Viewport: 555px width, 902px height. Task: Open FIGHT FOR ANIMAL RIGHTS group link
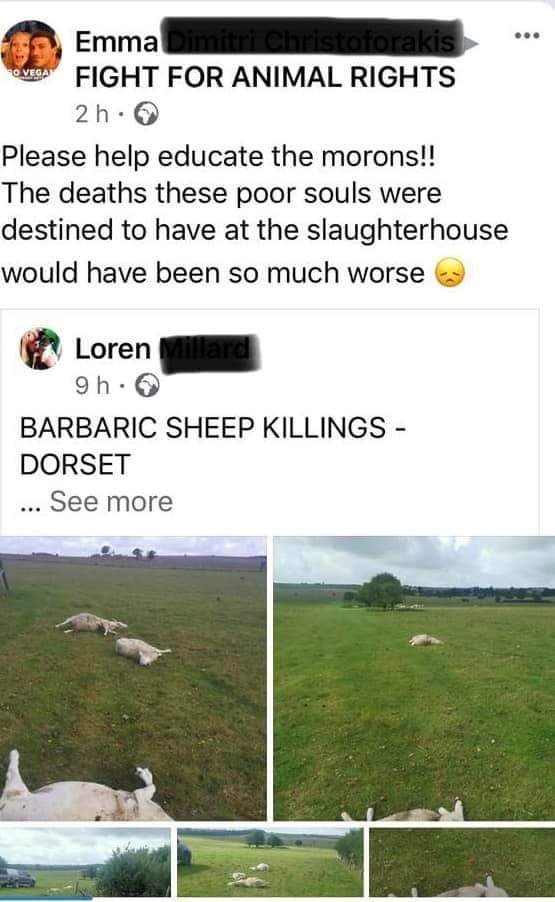tap(265, 77)
